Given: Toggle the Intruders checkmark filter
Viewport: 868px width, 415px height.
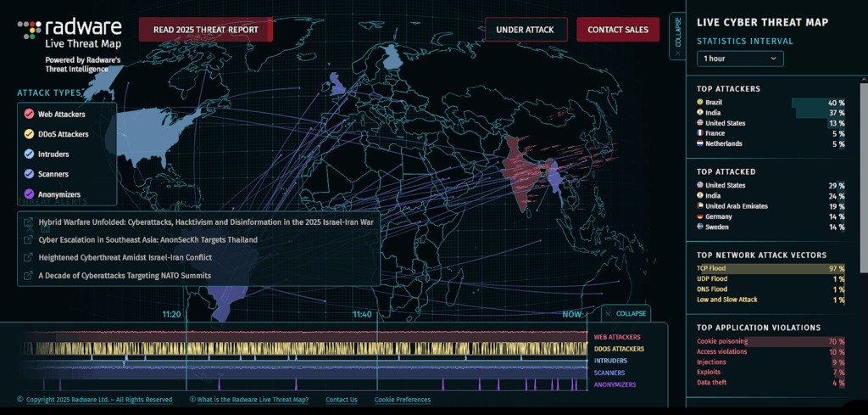Looking at the screenshot, I should pyautogui.click(x=29, y=154).
